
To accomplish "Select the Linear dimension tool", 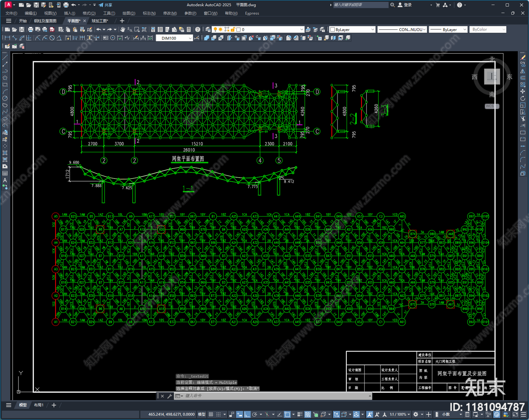I will point(7,38).
